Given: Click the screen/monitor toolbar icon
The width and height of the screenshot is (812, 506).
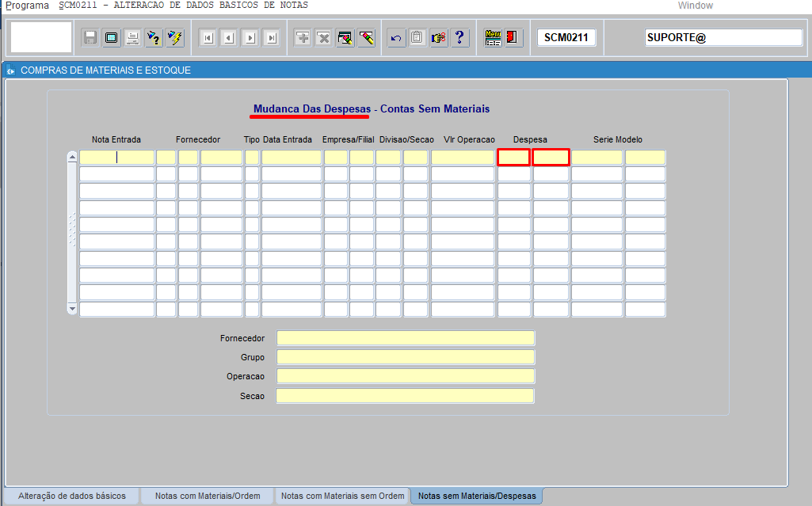Looking at the screenshot, I should 112,38.
